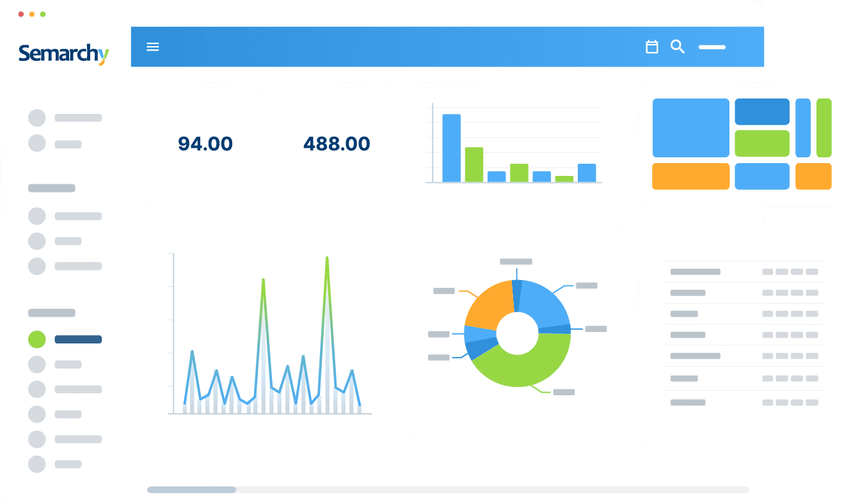Select the tall narrow green treemap tile
The image size is (851, 504).
pyautogui.click(x=824, y=128)
